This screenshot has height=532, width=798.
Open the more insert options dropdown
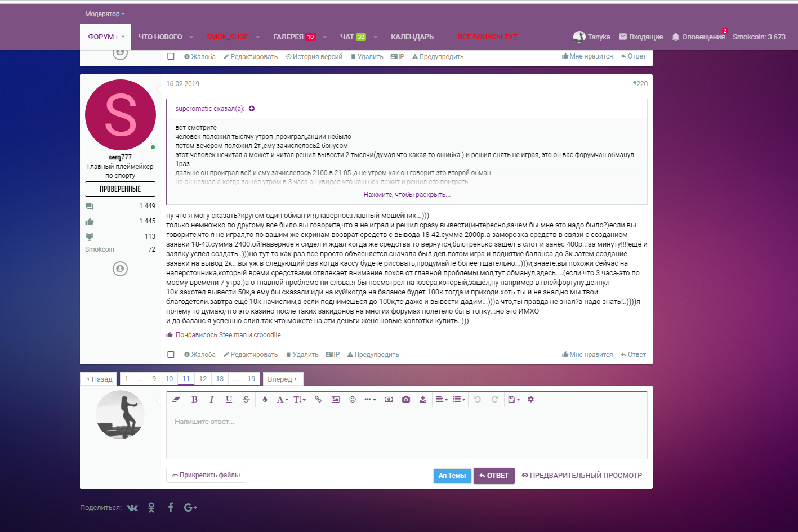coord(371,399)
